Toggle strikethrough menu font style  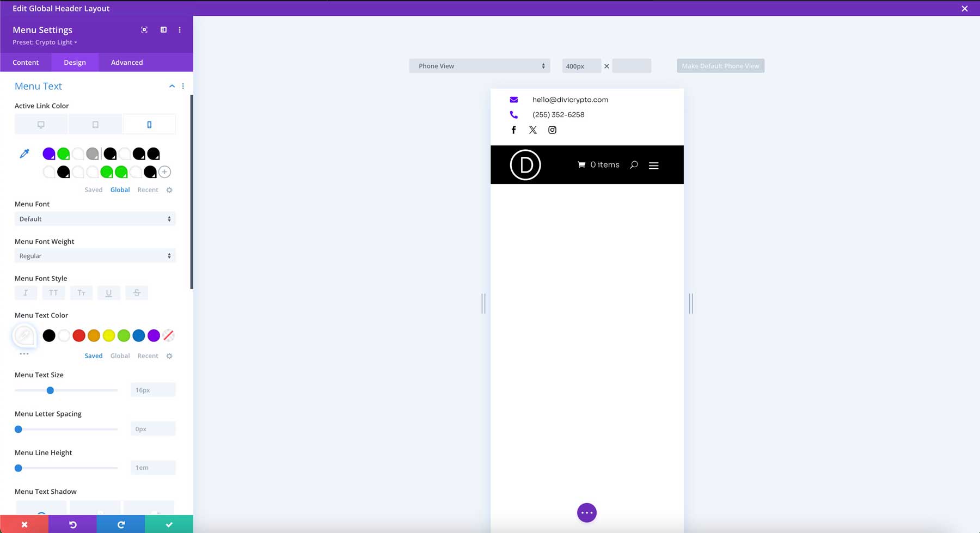pyautogui.click(x=137, y=292)
